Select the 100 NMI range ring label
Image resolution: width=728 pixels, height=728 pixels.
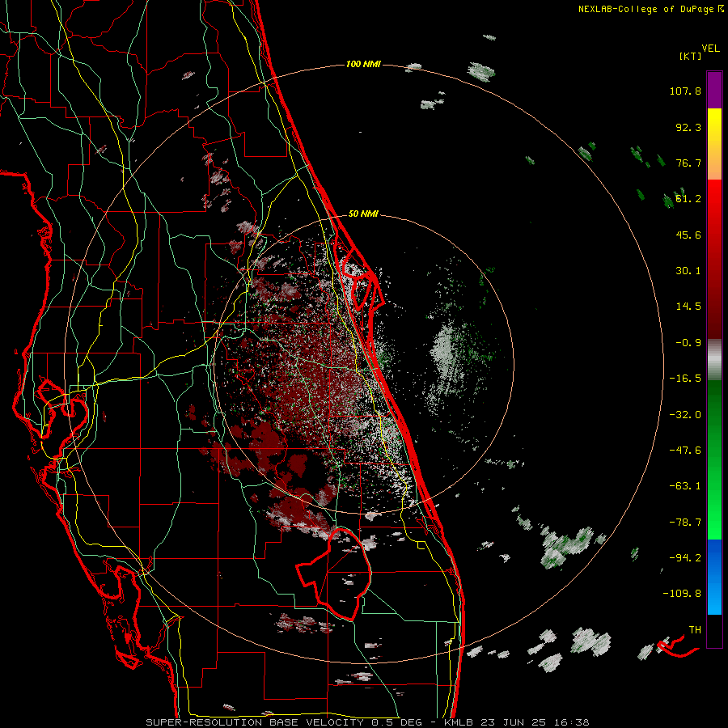(x=363, y=64)
